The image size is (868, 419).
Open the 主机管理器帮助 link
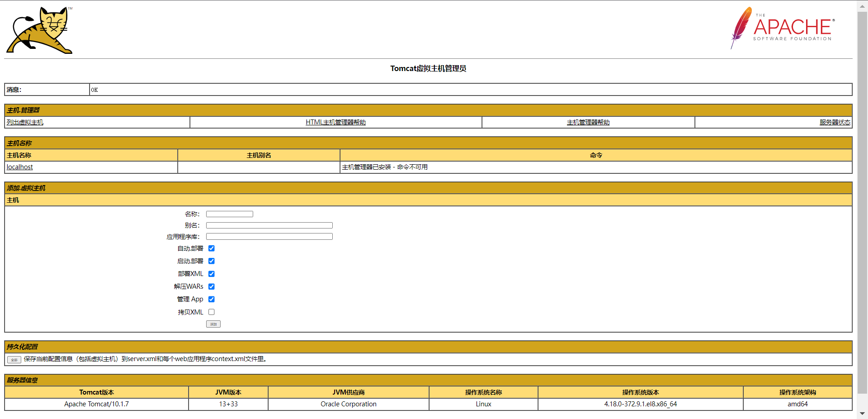[588, 122]
